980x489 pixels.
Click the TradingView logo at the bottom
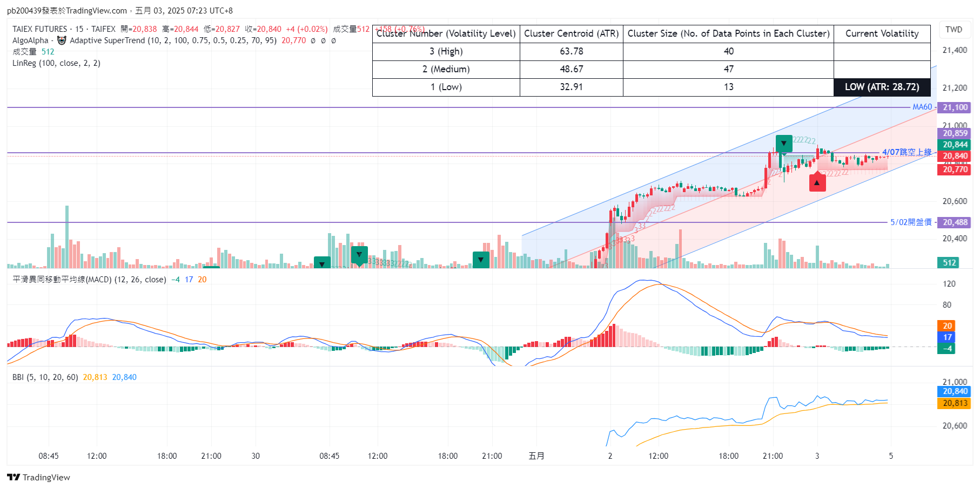click(38, 477)
